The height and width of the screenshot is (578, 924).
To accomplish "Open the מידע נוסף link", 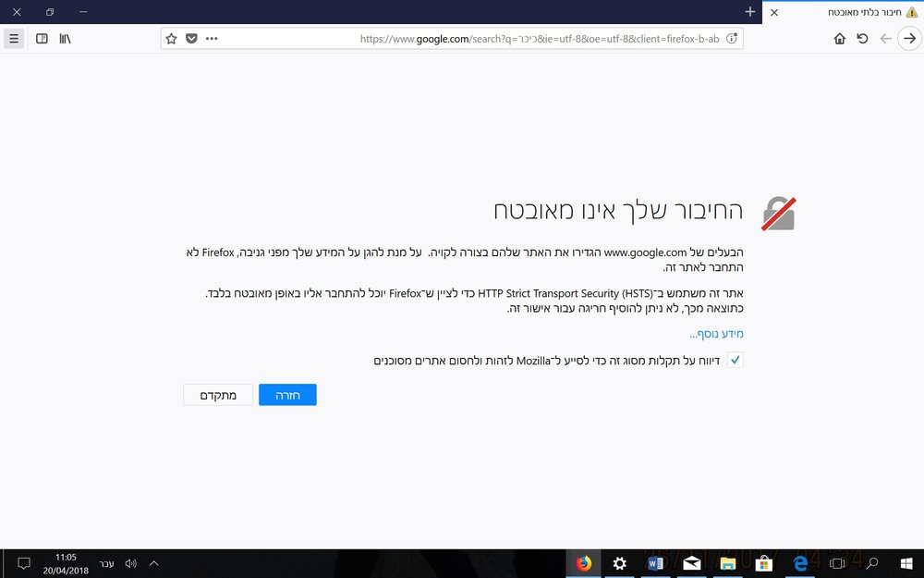I will point(717,334).
